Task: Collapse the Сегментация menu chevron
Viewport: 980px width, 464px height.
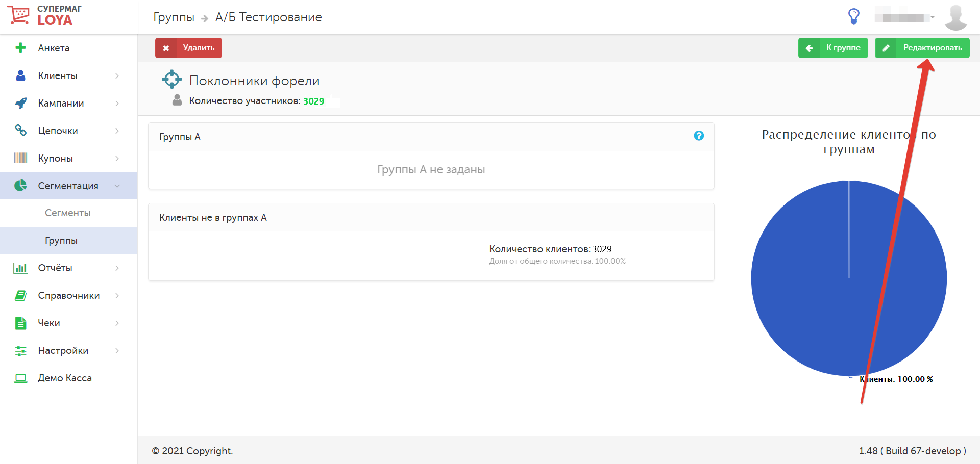Action: tap(117, 186)
